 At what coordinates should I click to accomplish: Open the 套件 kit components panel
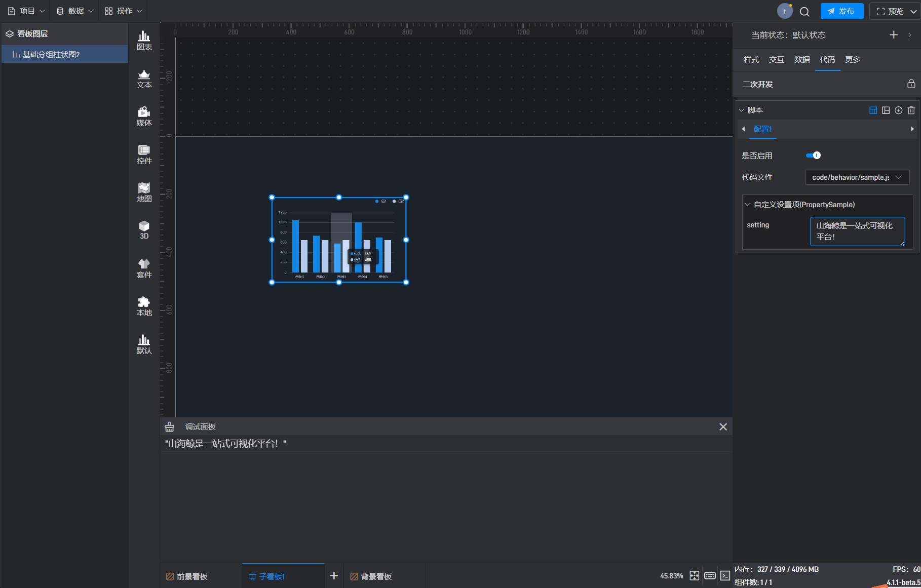click(144, 268)
